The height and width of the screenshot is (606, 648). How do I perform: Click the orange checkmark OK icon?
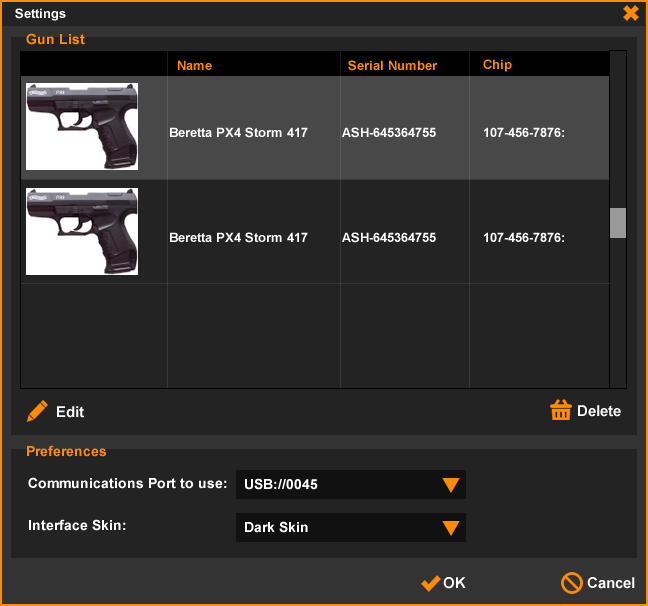pos(431,583)
